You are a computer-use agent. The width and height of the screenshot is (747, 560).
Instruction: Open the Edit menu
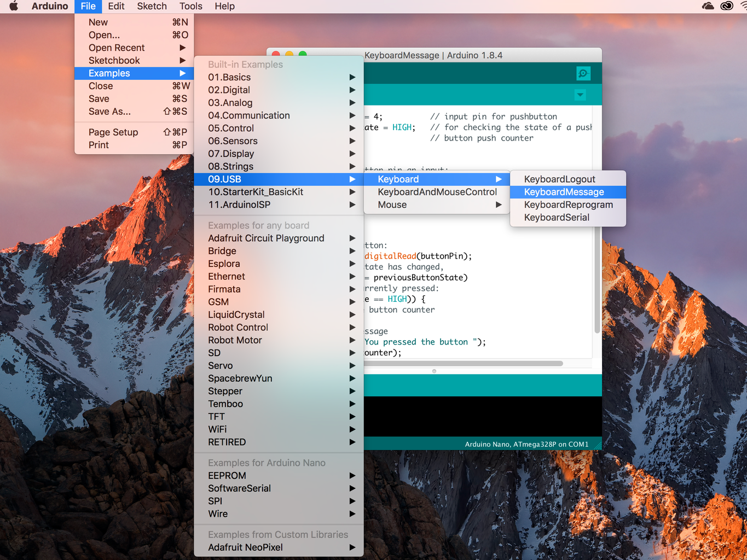point(116,6)
